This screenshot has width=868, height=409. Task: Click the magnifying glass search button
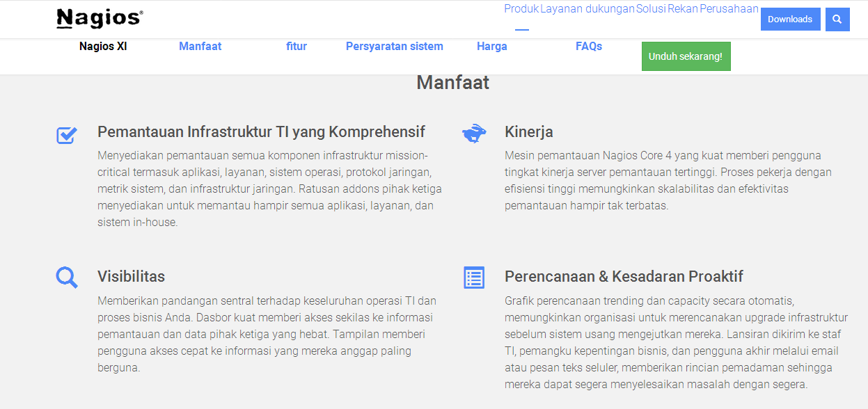[837, 19]
